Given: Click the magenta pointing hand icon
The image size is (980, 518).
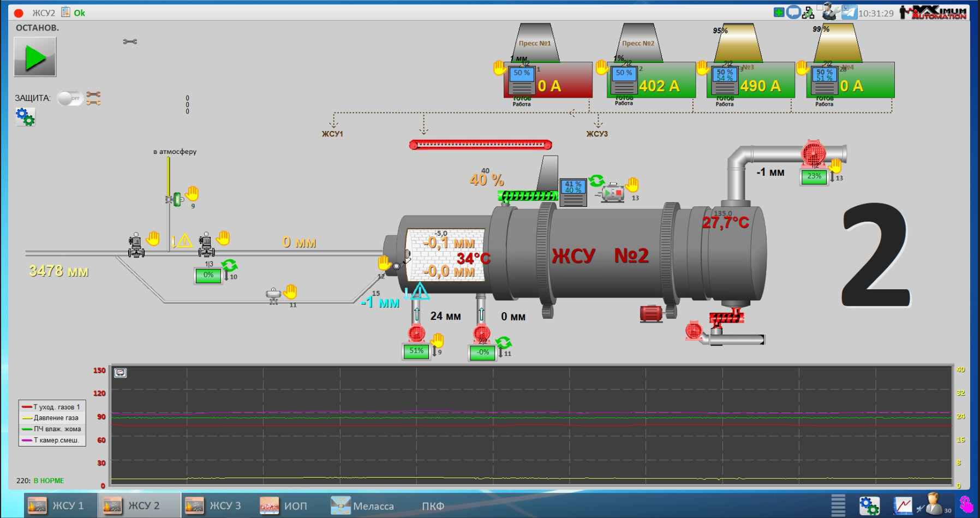Looking at the screenshot, I should pos(966,505).
